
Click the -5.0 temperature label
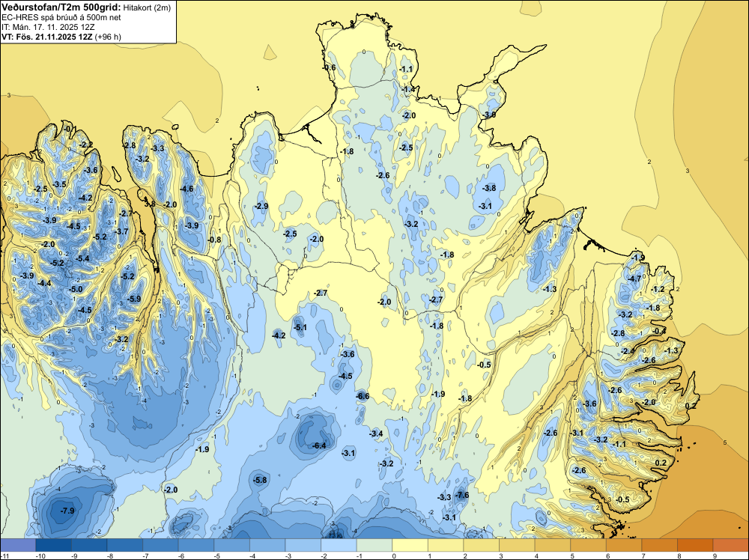76,289
